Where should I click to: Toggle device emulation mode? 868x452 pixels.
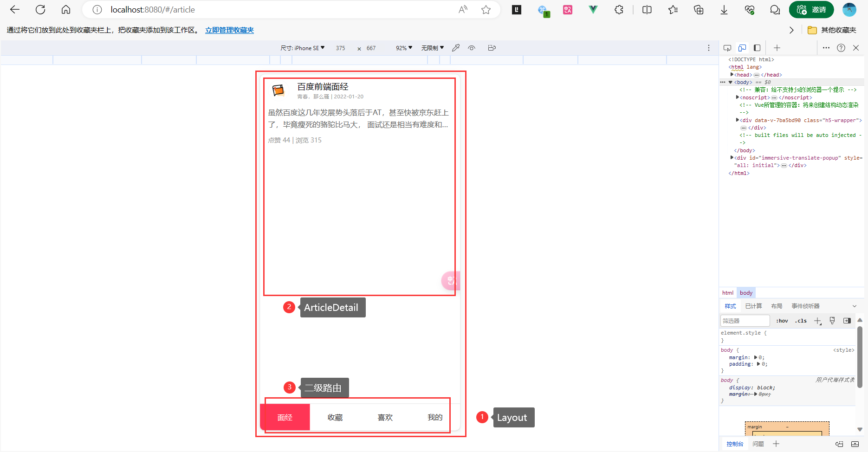(742, 48)
